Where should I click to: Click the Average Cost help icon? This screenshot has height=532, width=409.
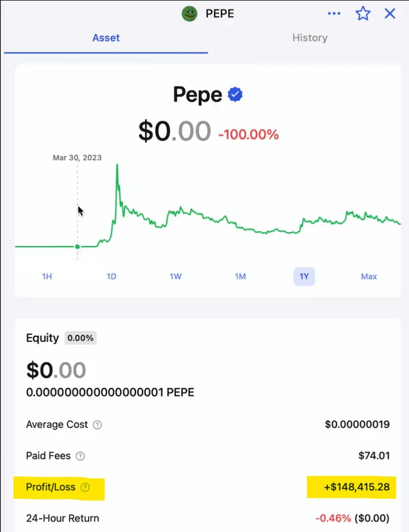point(98,425)
